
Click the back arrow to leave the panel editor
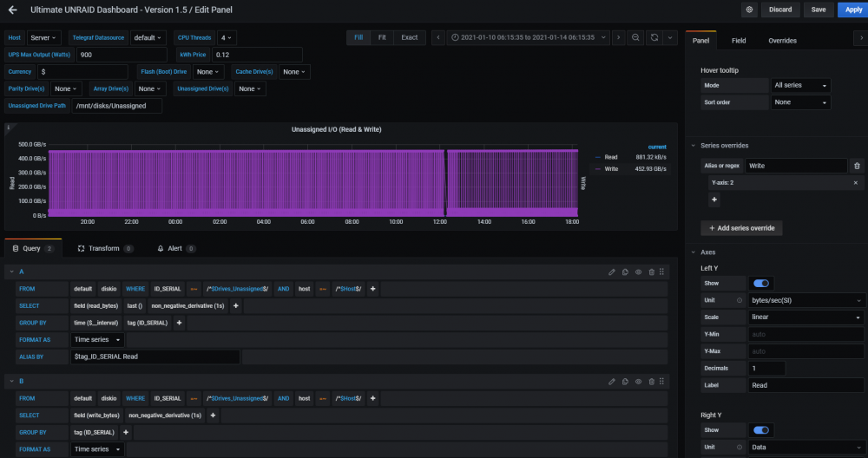point(13,10)
